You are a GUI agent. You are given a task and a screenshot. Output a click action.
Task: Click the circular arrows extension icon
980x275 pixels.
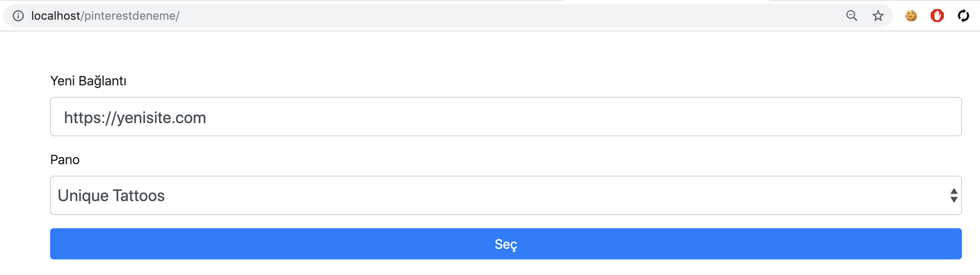click(964, 16)
